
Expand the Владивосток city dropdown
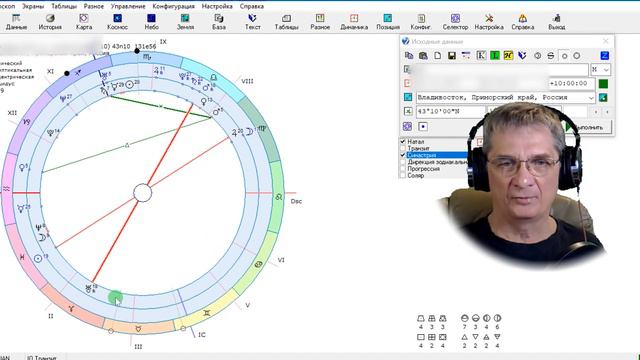(591, 98)
